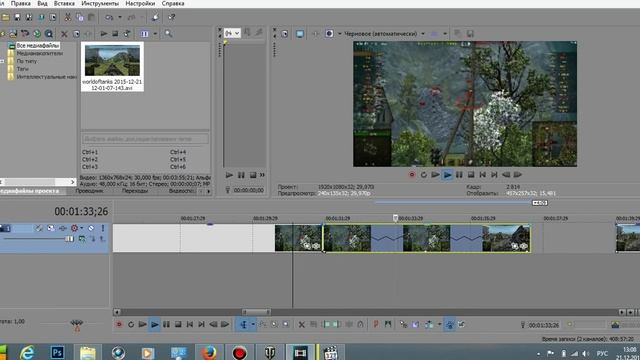This screenshot has height=360, width=640.
Task: Open the Вставка menu
Action: [64, 3]
